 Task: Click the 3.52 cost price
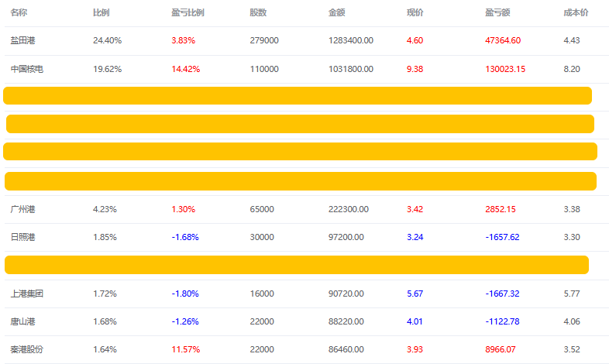(x=572, y=349)
